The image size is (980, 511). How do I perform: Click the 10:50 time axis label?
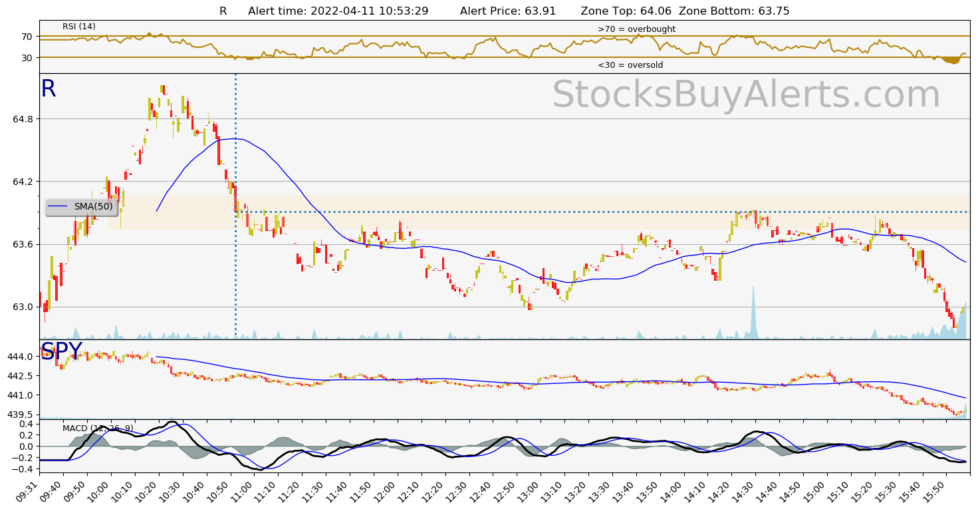[219, 490]
